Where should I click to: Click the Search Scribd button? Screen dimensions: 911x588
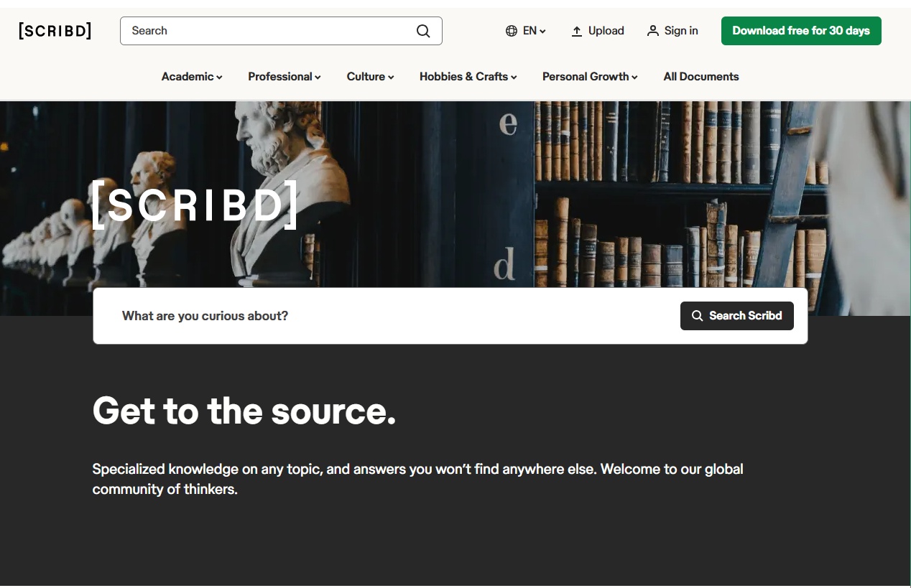pos(737,316)
